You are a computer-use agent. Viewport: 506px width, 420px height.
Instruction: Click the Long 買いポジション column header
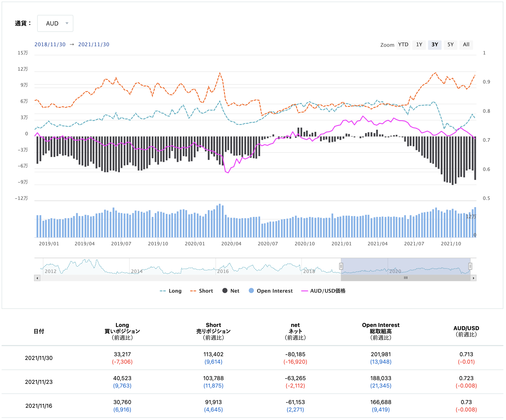122,331
